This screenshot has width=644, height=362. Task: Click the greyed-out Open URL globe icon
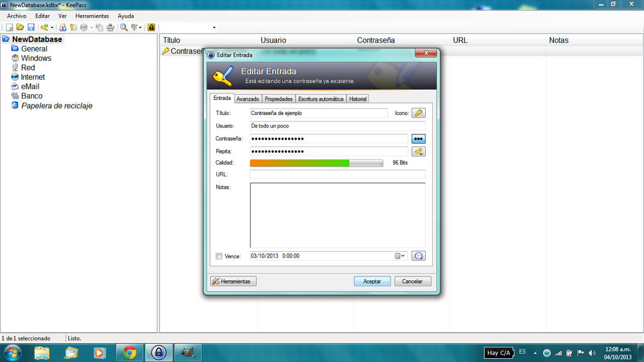84,28
